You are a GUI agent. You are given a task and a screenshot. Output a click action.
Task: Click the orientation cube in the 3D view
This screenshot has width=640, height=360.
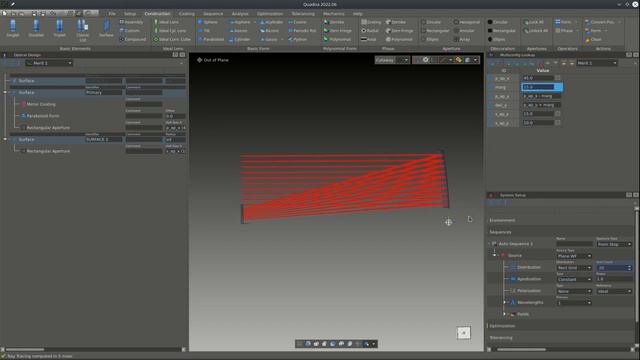coord(463,333)
